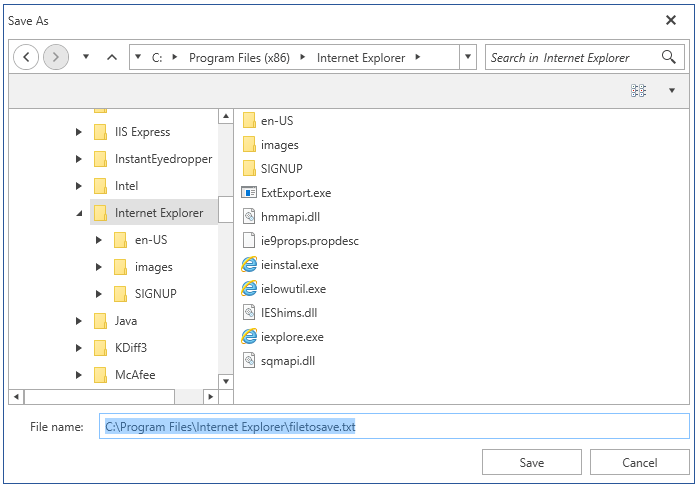Select IEShims.dll in the file list
The width and height of the screenshot is (698, 490).
[280, 313]
